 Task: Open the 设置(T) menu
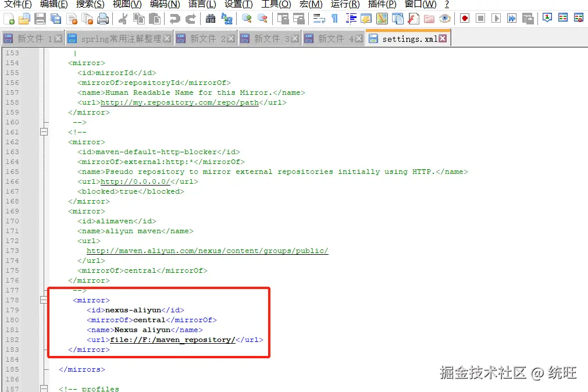click(238, 4)
